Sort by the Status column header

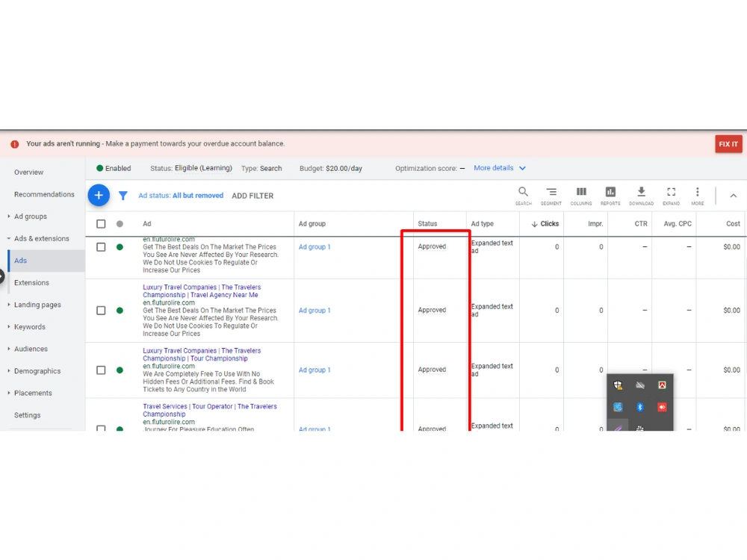pyautogui.click(x=427, y=224)
